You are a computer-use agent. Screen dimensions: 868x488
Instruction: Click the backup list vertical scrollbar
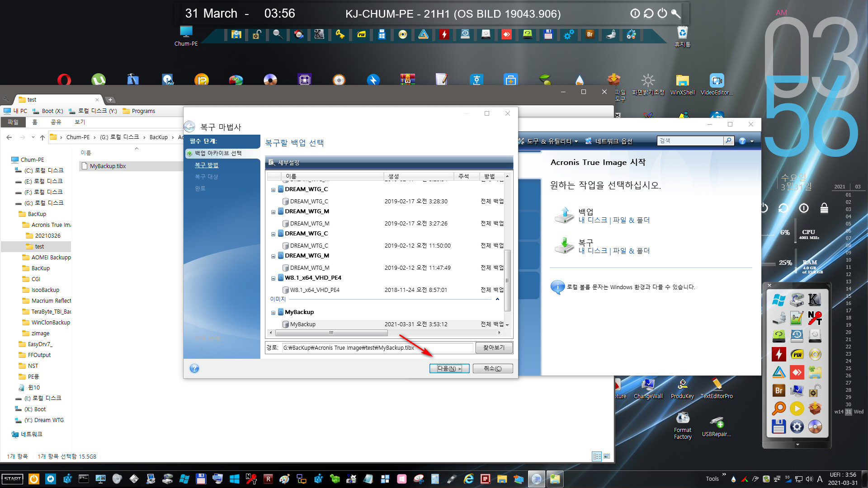507,280
